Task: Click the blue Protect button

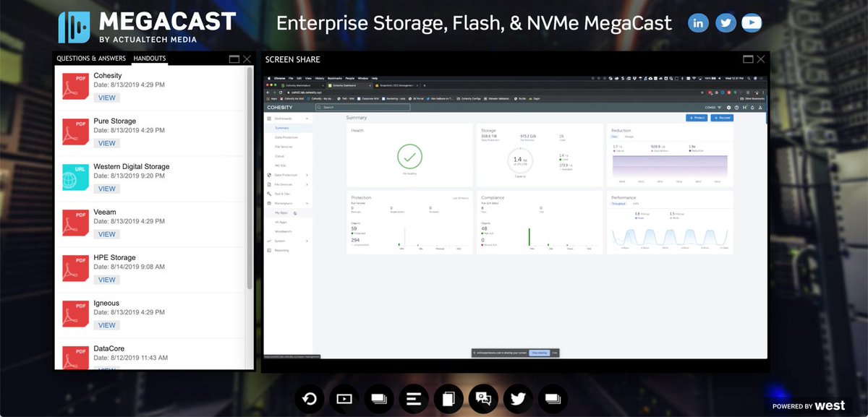Action: click(x=696, y=117)
